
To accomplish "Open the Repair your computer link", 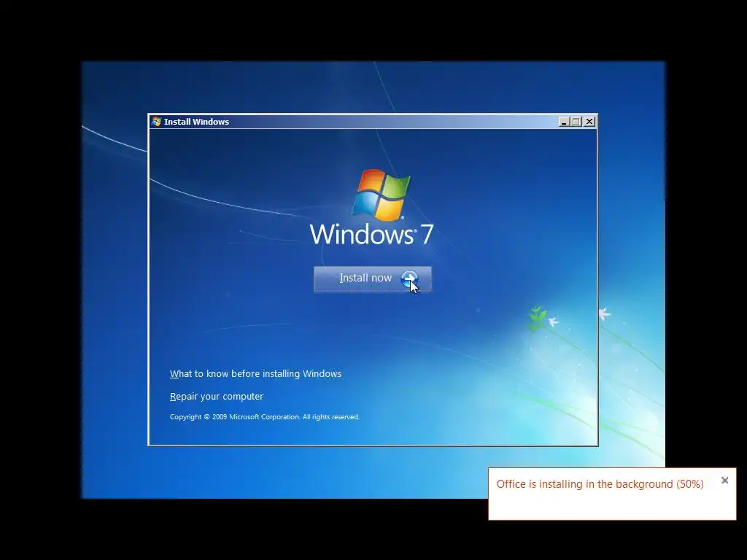I will [216, 396].
